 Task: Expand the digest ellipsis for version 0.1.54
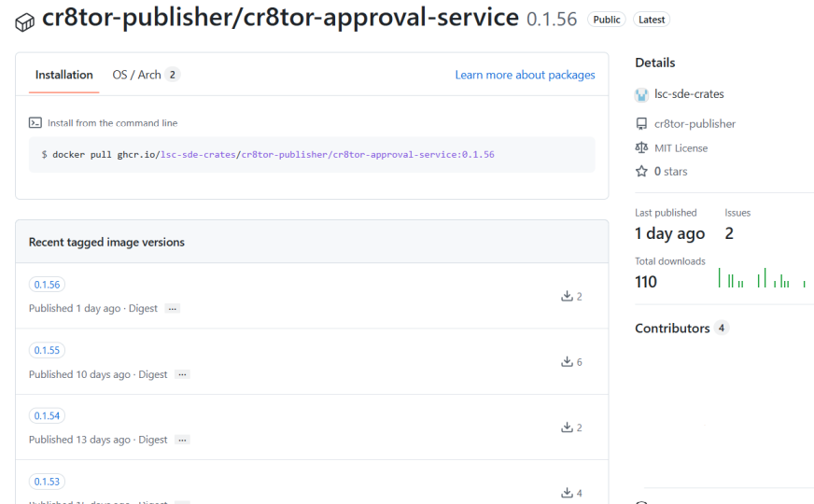tap(182, 440)
